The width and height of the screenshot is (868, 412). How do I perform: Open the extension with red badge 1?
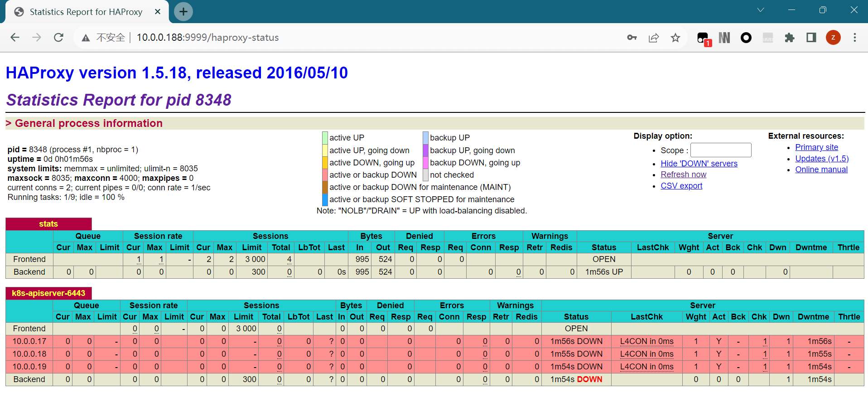click(704, 39)
